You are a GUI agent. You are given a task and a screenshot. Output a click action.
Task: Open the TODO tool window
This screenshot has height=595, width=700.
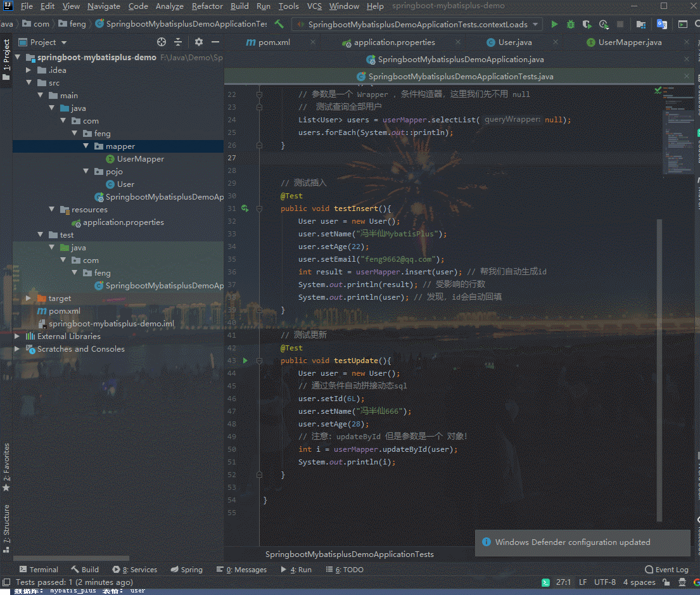pos(345,570)
